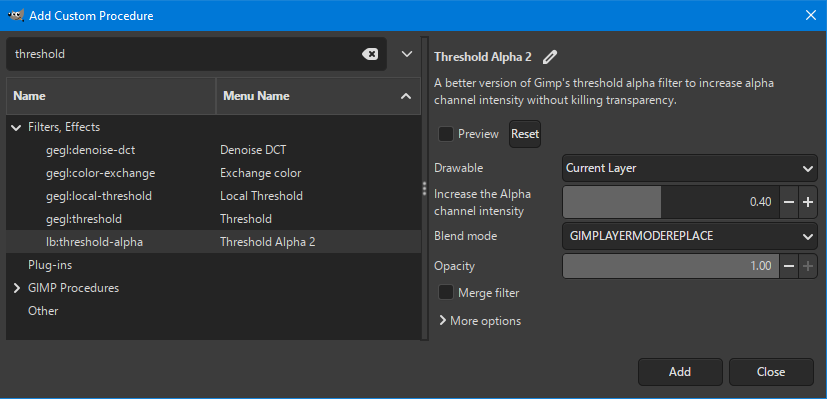This screenshot has height=399, width=827.
Task: Expand More options section
Action: click(480, 320)
